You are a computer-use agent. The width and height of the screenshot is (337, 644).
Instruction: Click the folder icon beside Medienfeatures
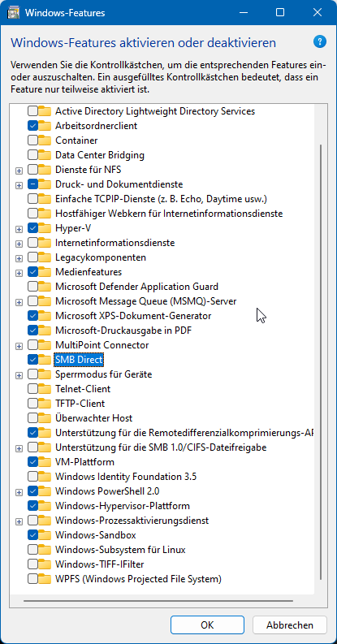[x=45, y=272]
